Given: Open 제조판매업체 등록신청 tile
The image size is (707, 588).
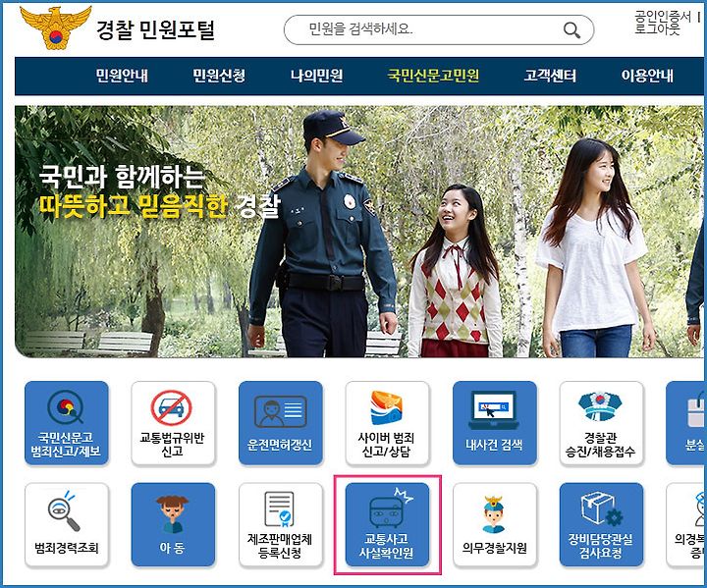Looking at the screenshot, I should (x=281, y=524).
